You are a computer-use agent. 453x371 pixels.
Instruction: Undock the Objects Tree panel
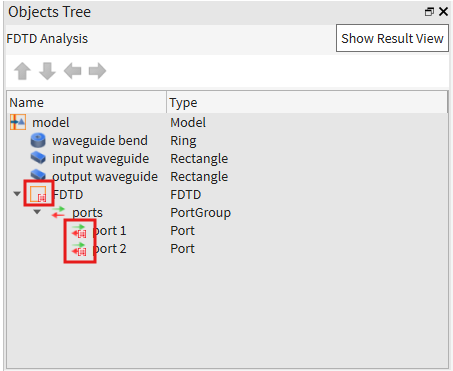[429, 12]
